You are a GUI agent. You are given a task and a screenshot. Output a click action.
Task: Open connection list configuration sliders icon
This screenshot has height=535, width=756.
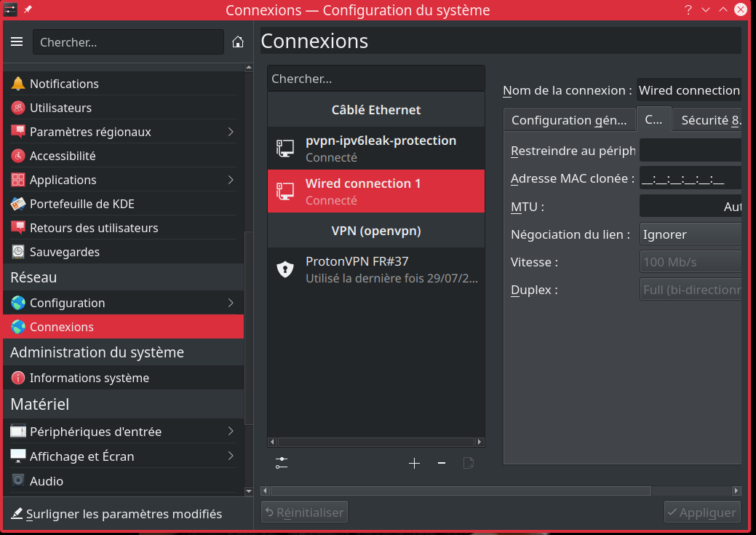[x=282, y=463]
